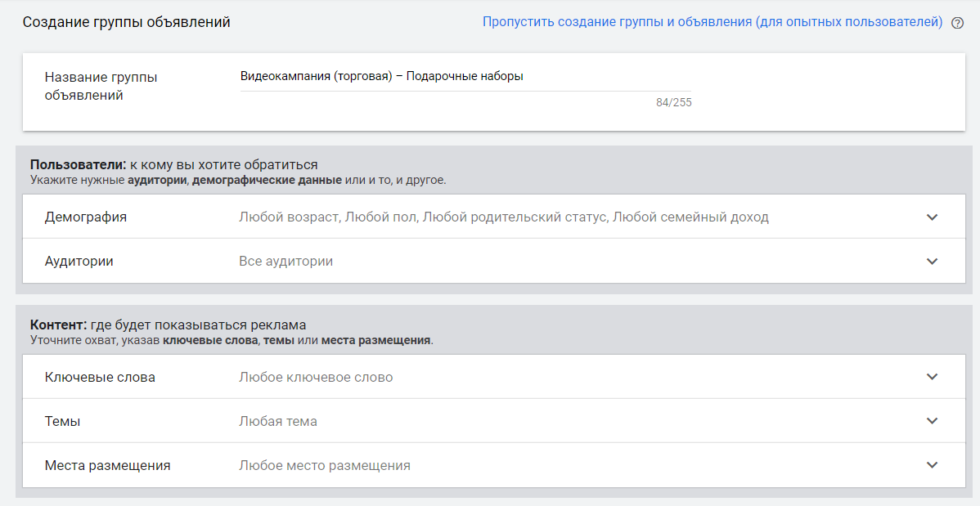
Task: Click the 'Любая тема' value text
Action: (x=278, y=421)
